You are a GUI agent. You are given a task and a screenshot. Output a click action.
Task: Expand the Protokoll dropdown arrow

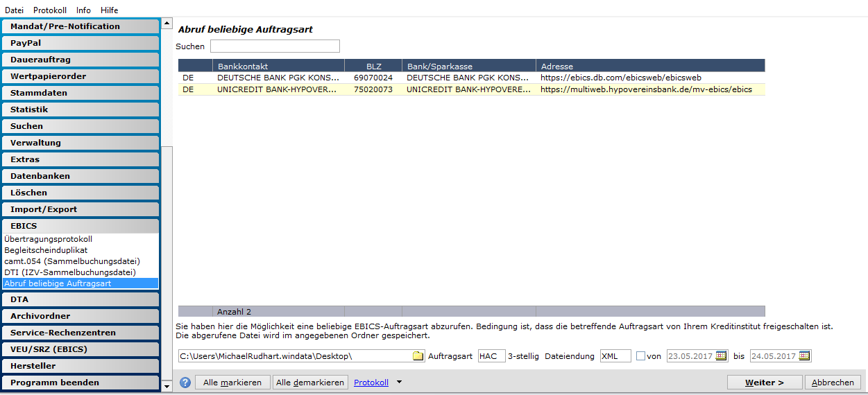398,383
